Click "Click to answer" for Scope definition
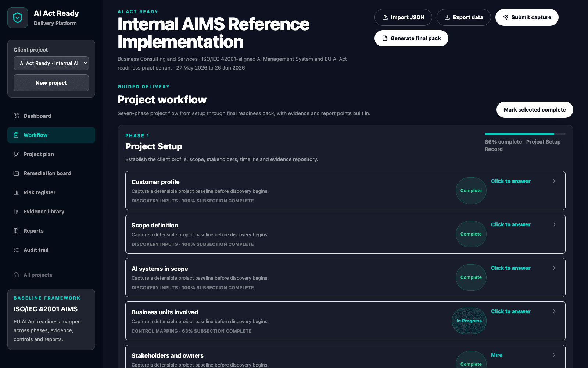This screenshot has height=368, width=588. [511, 224]
